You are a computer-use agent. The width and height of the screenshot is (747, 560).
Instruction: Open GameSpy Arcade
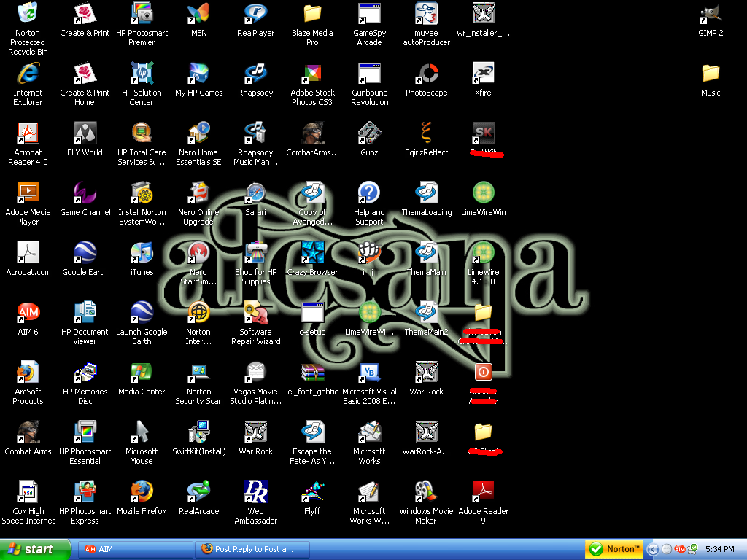[x=368, y=15]
